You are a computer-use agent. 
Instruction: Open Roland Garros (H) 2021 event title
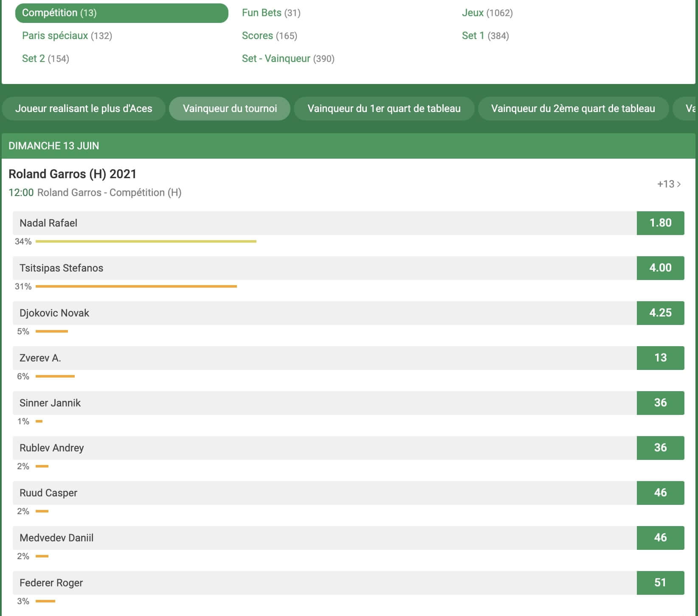tap(73, 174)
